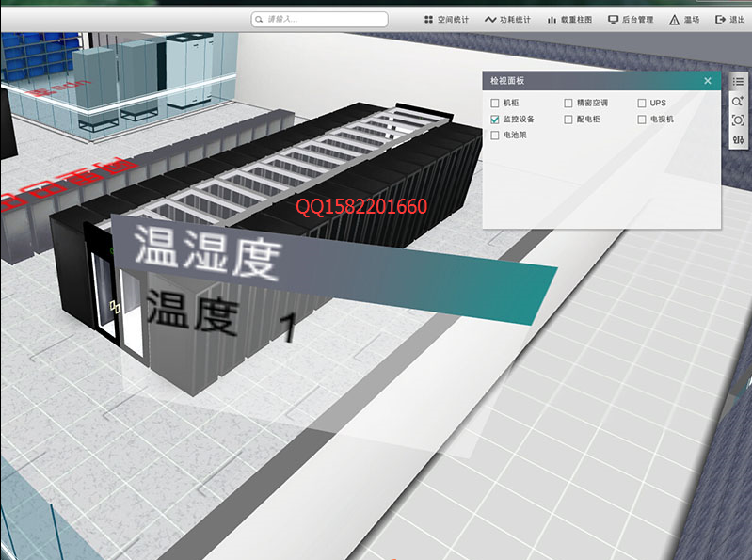Click the focus frame icon in the sidebar

point(738,120)
